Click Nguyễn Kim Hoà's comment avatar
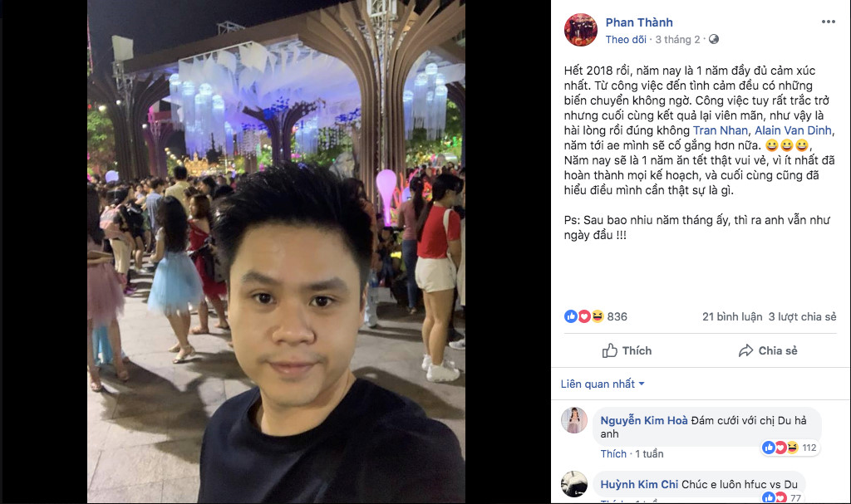The image size is (851, 504). coord(574,420)
